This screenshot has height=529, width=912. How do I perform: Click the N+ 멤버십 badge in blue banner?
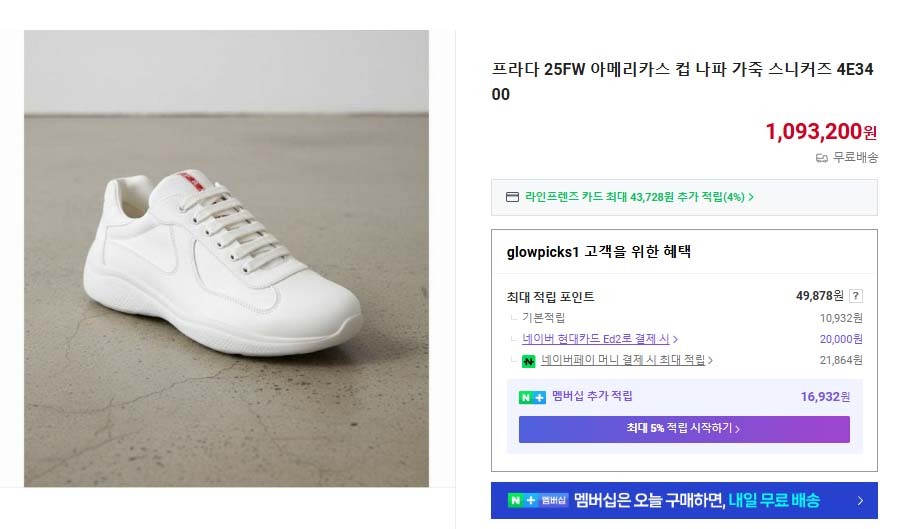click(538, 500)
